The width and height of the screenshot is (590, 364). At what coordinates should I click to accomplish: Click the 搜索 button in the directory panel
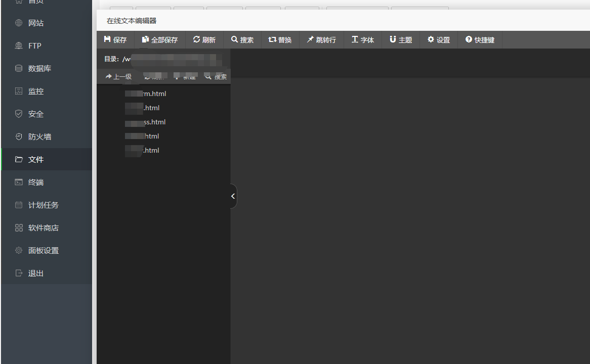pyautogui.click(x=216, y=77)
